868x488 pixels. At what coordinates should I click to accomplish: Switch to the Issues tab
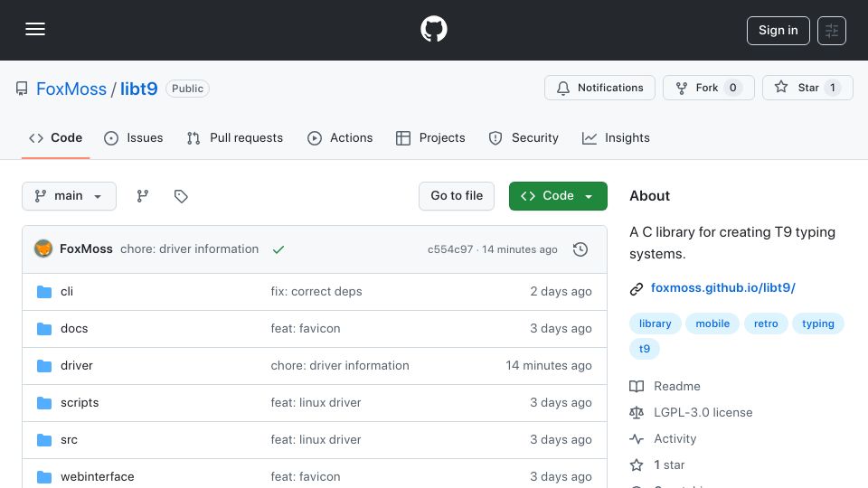[134, 137]
